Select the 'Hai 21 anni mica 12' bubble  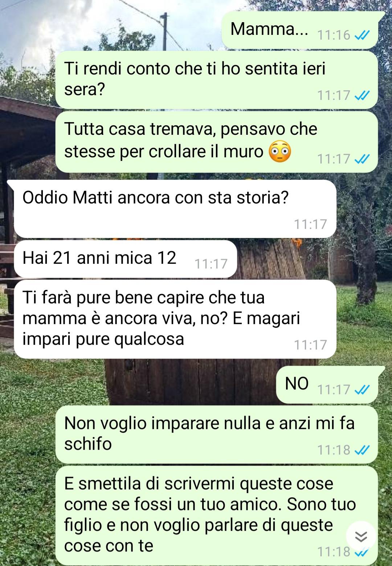(125, 259)
